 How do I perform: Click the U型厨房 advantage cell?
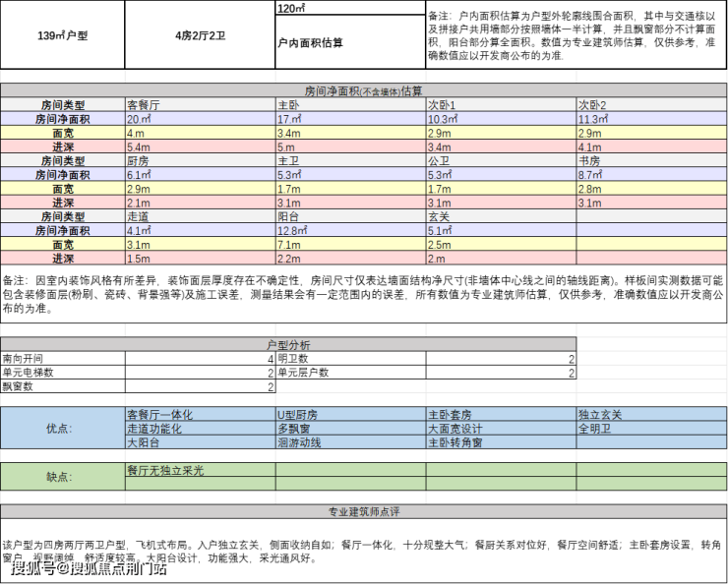tap(349, 414)
